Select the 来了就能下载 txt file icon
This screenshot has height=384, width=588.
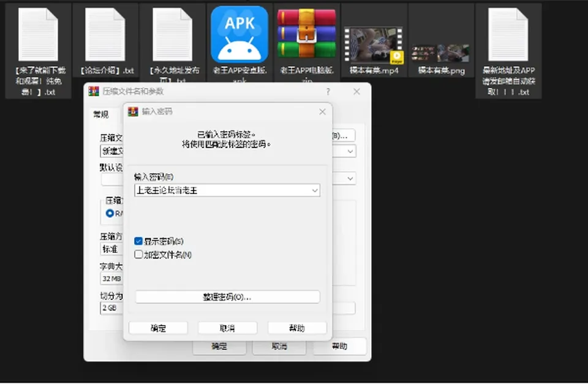(x=38, y=34)
